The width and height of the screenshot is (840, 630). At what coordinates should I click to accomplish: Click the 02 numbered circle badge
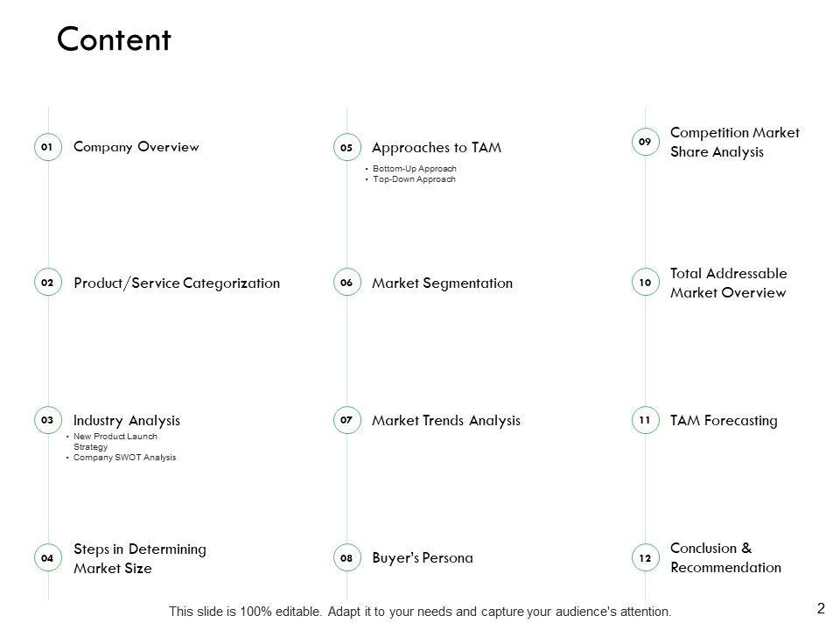coord(48,283)
